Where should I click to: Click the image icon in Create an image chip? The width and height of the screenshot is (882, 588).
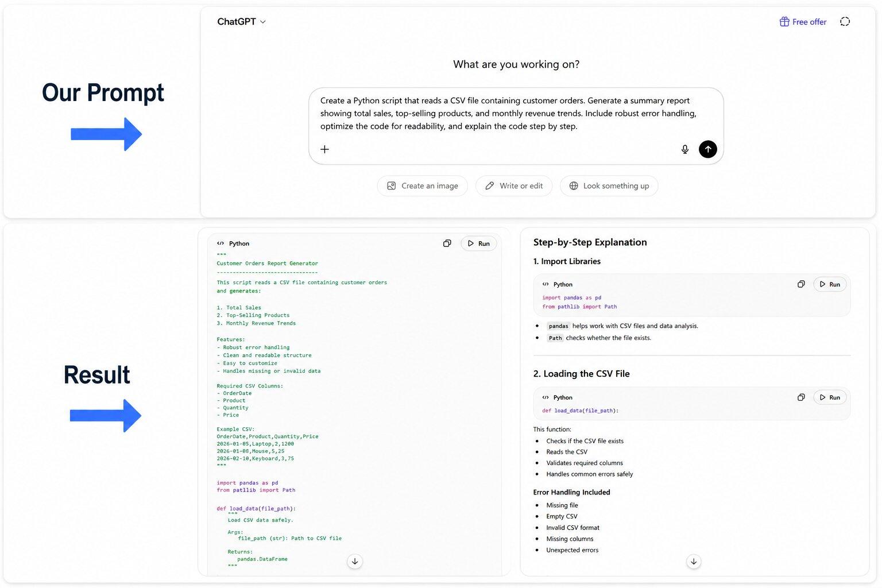[x=392, y=186]
